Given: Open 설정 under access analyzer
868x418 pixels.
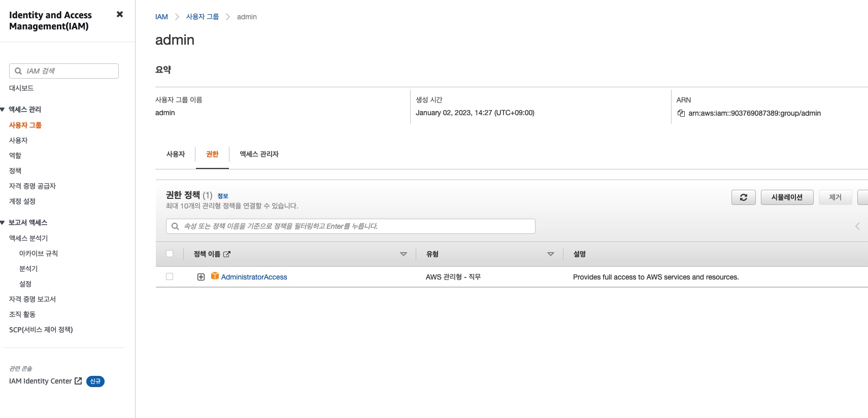Looking at the screenshot, I should pyautogui.click(x=25, y=284).
